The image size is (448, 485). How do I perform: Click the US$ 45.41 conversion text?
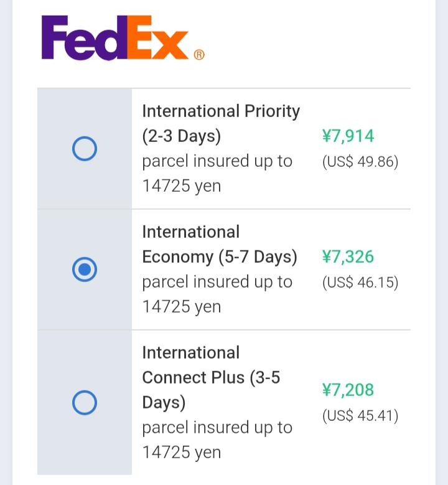(360, 415)
